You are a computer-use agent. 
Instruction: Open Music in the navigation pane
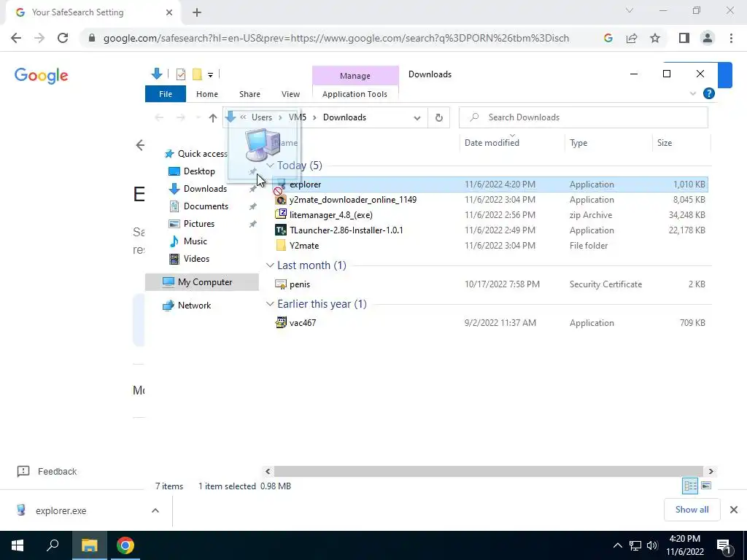[195, 241]
